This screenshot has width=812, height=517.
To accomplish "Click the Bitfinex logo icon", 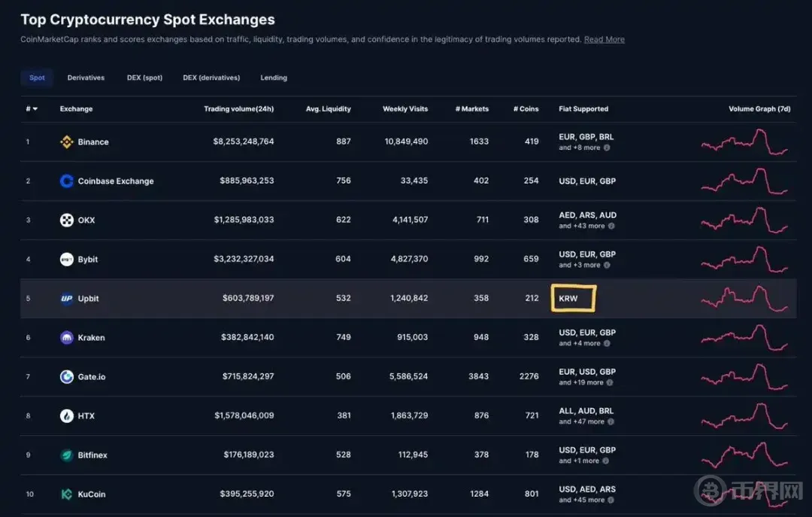I will pyautogui.click(x=66, y=455).
